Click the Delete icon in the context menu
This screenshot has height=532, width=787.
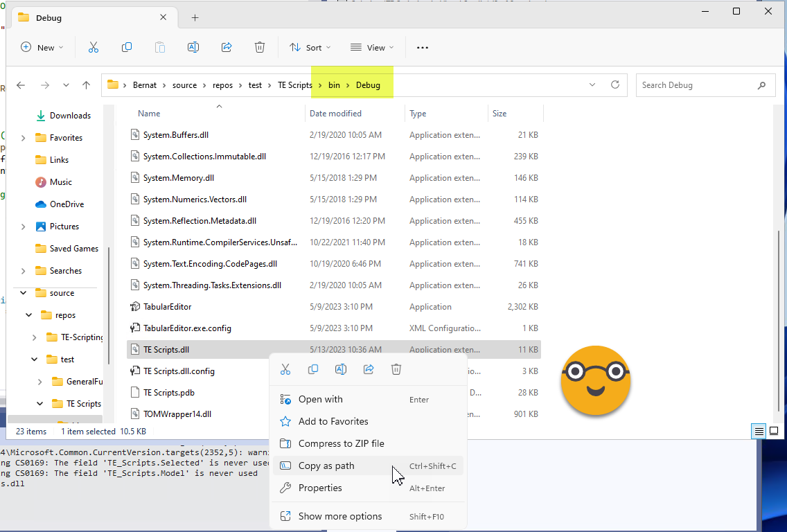pos(396,369)
